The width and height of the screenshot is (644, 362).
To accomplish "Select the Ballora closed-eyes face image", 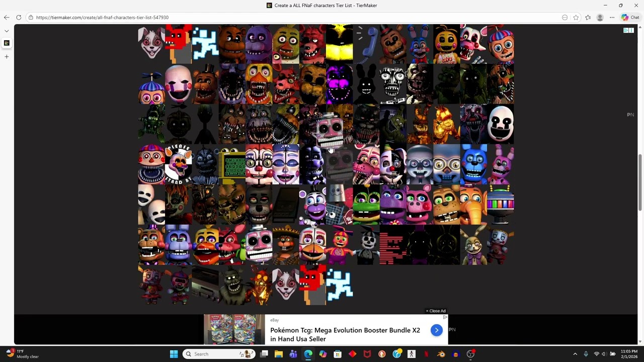I will 285,164.
